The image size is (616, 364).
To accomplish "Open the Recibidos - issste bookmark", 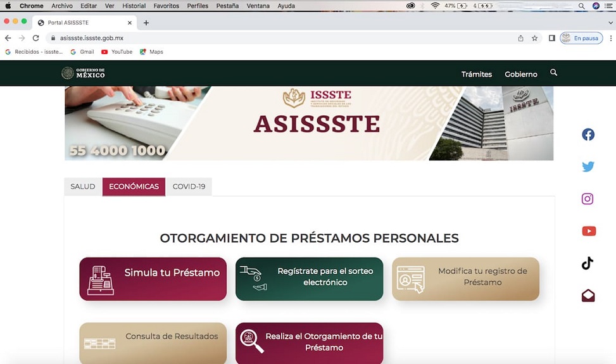I will pos(34,52).
